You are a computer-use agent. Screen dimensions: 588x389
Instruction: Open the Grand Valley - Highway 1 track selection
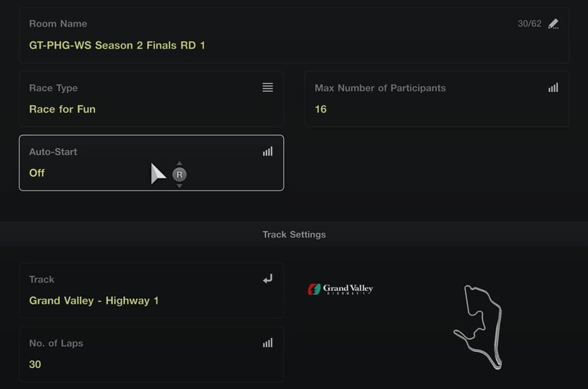point(151,290)
